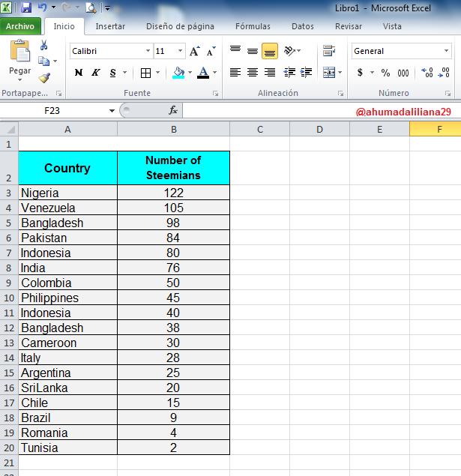Click the Merge and Center icon
The height and width of the screenshot is (476, 461).
tap(329, 73)
